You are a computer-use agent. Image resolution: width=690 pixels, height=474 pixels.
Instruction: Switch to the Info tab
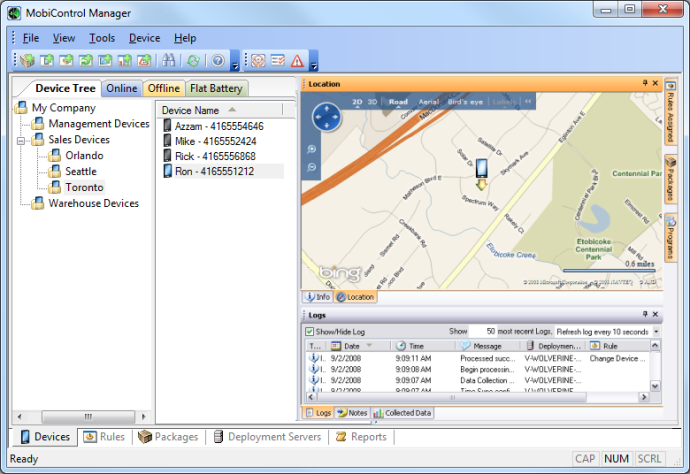(318, 297)
